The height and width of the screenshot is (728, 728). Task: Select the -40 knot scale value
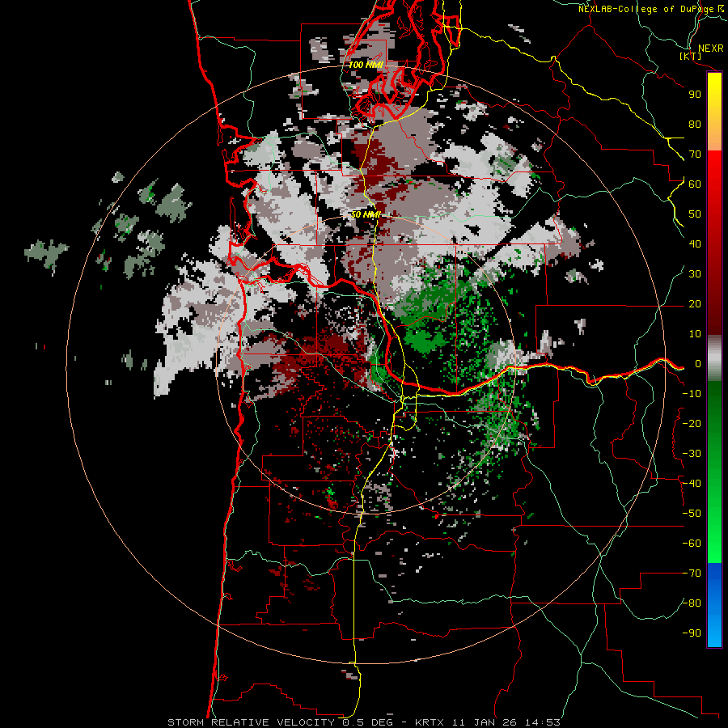[x=692, y=484]
